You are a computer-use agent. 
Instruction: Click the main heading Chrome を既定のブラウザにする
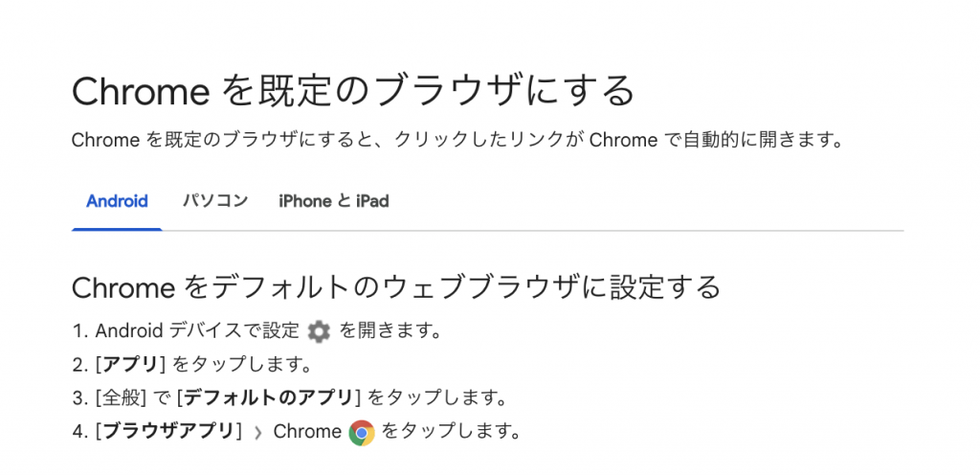click(x=353, y=91)
